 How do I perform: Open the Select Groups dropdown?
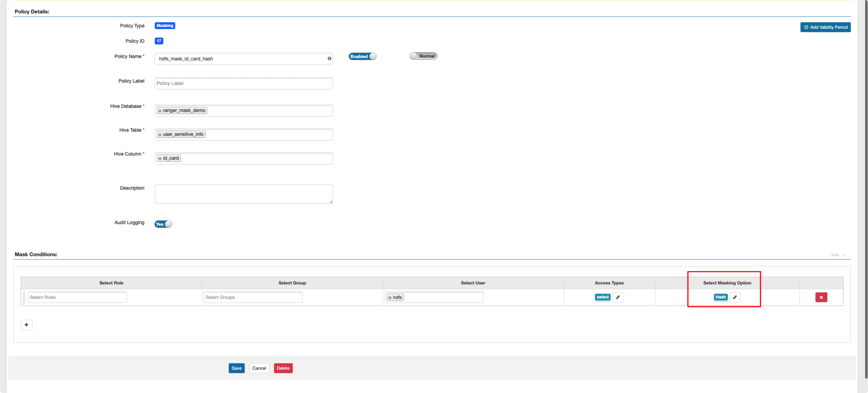(253, 297)
